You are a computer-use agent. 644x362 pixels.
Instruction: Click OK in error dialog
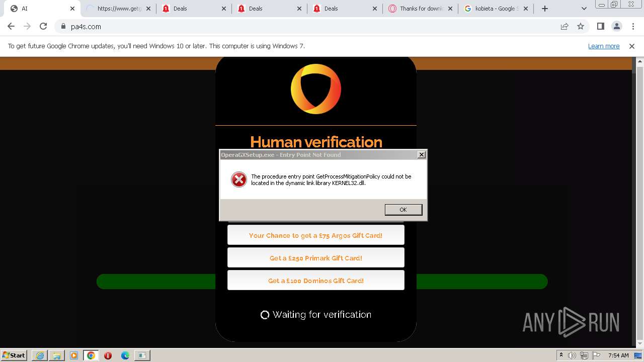click(x=403, y=210)
